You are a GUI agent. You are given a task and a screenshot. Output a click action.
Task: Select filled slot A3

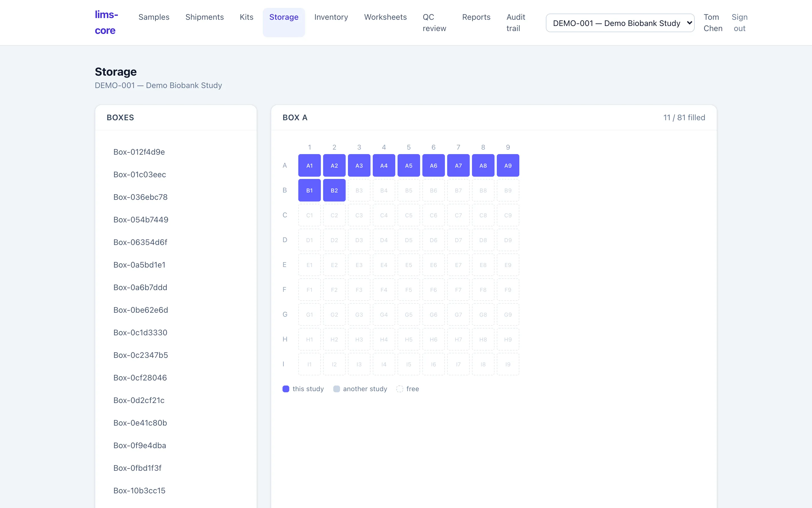pyautogui.click(x=359, y=165)
